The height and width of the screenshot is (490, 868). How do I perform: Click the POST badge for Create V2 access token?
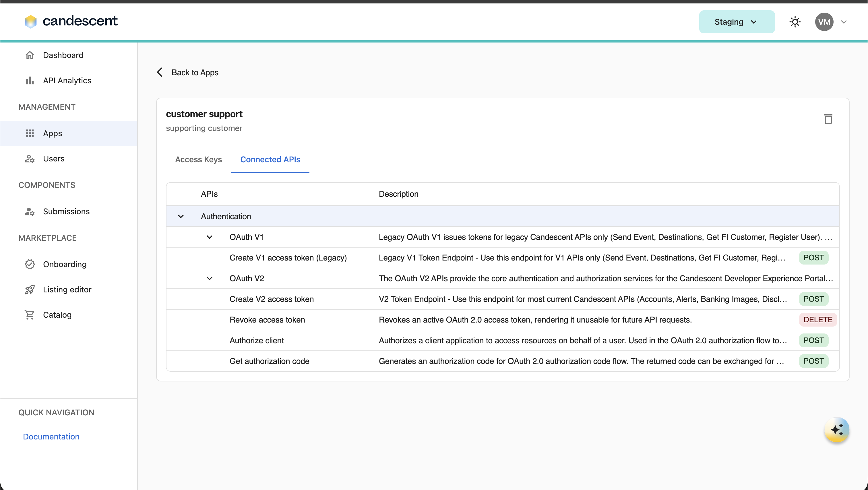click(814, 299)
